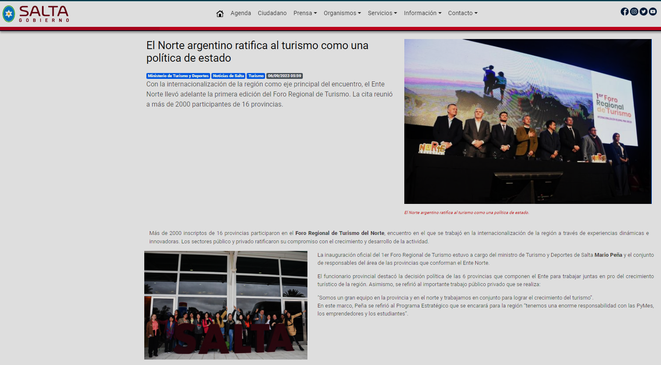Click the Salta Gobierno logo
This screenshot has width=661, height=365.
[35, 14]
